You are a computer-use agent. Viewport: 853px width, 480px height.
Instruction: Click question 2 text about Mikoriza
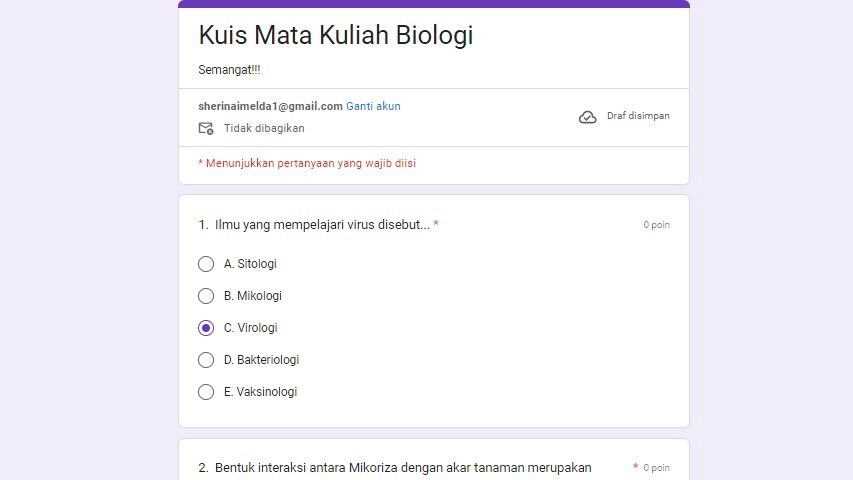[x=403, y=467]
